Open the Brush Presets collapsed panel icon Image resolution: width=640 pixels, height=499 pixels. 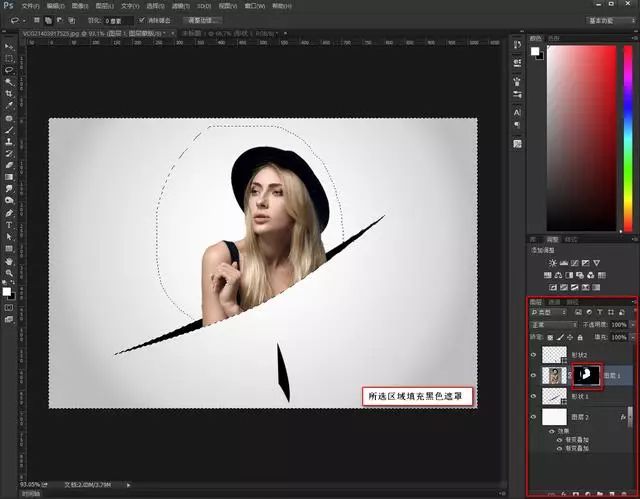tap(517, 94)
